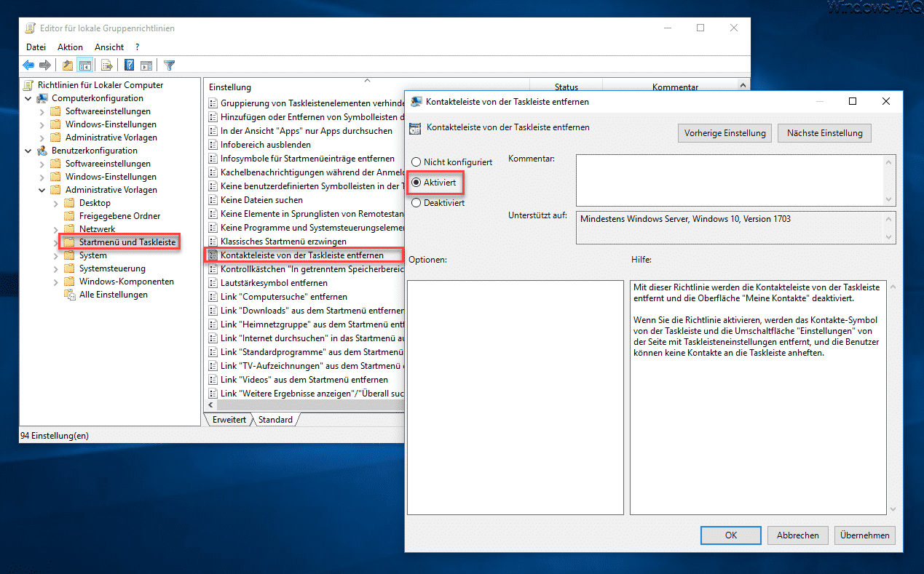924x574 pixels.
Task: Click the policy icon beside Keine Dateien suchen
Action: coord(213,200)
